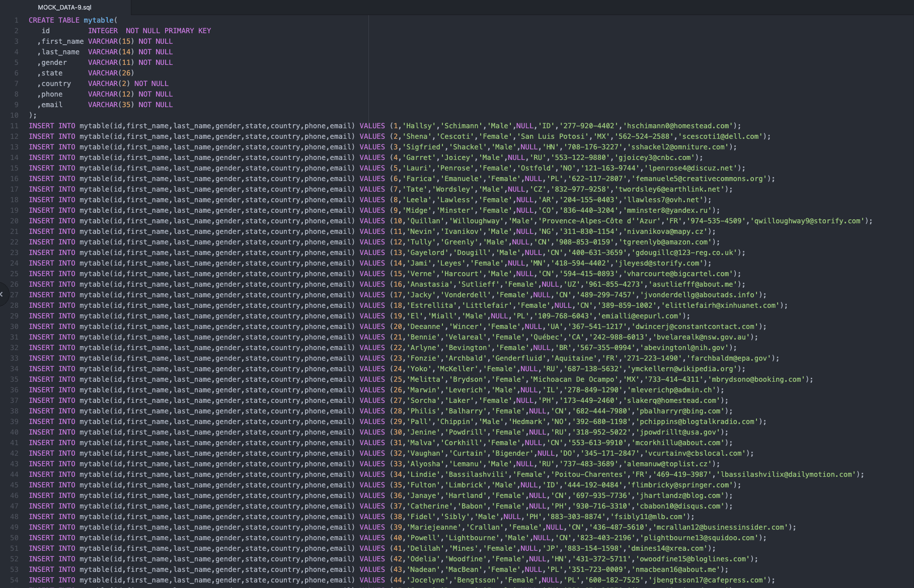Image resolution: width=914 pixels, height=588 pixels.
Task: Click 'VARCHAR(26)' on the state line
Action: pyautogui.click(x=111, y=73)
